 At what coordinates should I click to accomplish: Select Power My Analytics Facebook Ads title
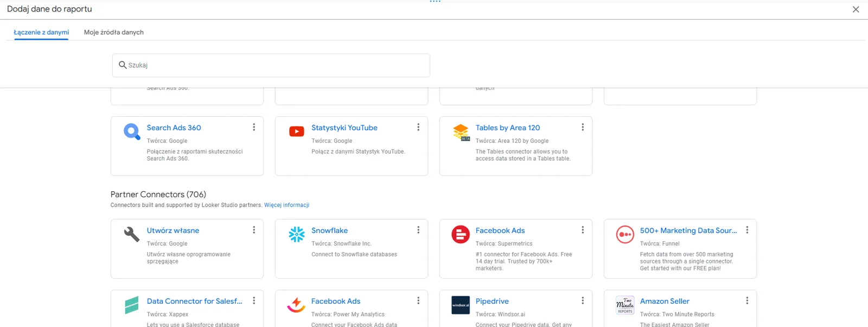(336, 301)
